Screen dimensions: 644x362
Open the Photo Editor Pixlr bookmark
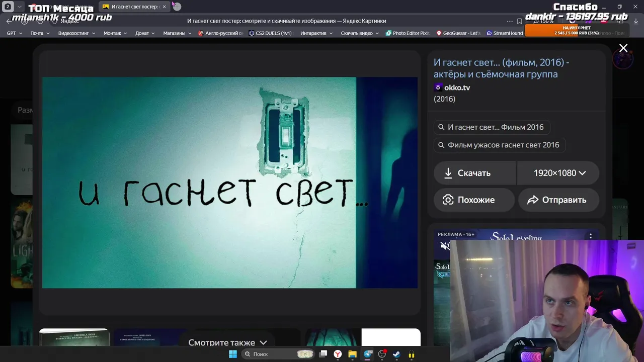point(408,33)
